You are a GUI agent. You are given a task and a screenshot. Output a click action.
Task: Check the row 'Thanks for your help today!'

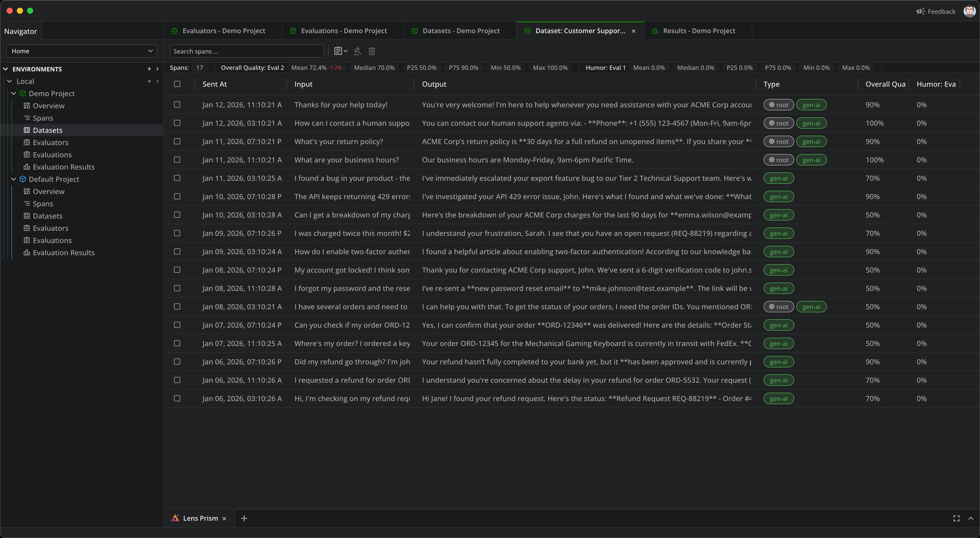177,105
